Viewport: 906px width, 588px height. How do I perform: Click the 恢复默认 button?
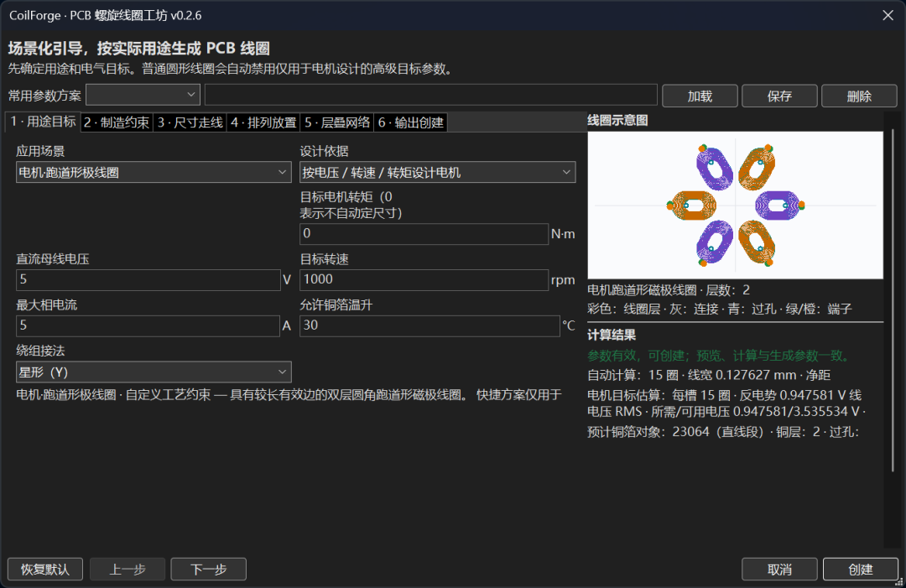[x=45, y=570]
